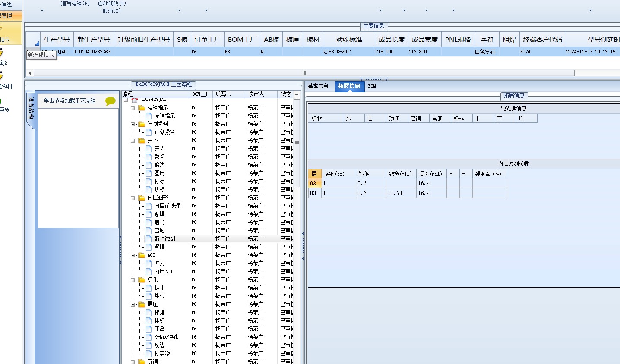Collapse the root 4B07429JA0 tree node
The height and width of the screenshot is (364, 620).
(x=127, y=100)
